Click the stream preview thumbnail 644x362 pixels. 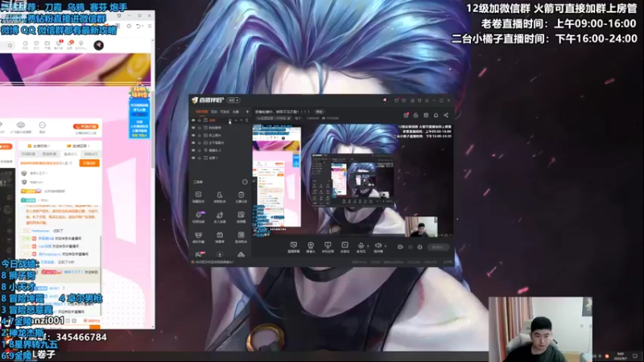tap(353, 180)
